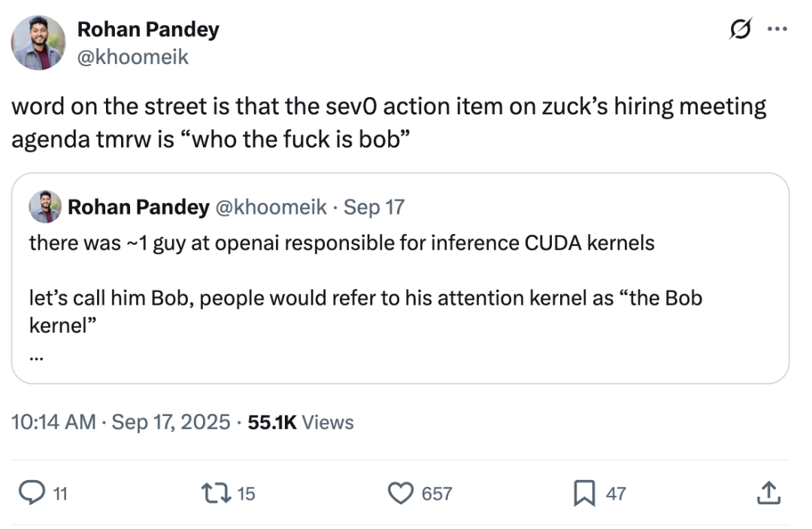Expand the quoted tweet's truncated ellipsis

coord(36,357)
